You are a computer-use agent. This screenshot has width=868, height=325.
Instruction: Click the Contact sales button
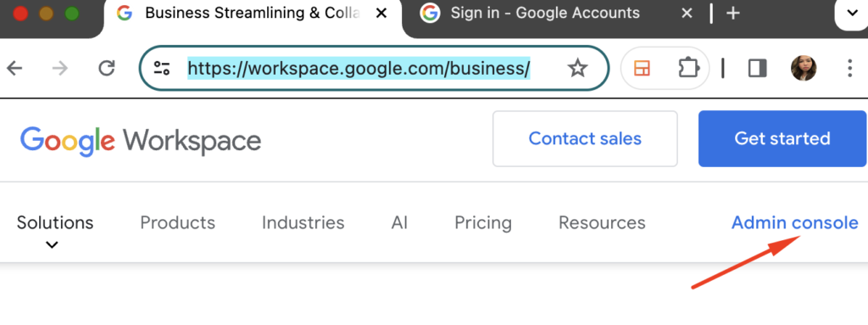point(585,138)
